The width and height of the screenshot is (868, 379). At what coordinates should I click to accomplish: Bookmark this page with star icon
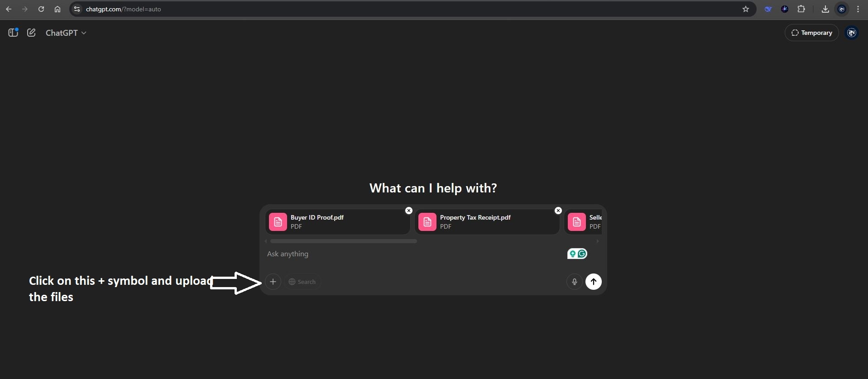(x=746, y=9)
